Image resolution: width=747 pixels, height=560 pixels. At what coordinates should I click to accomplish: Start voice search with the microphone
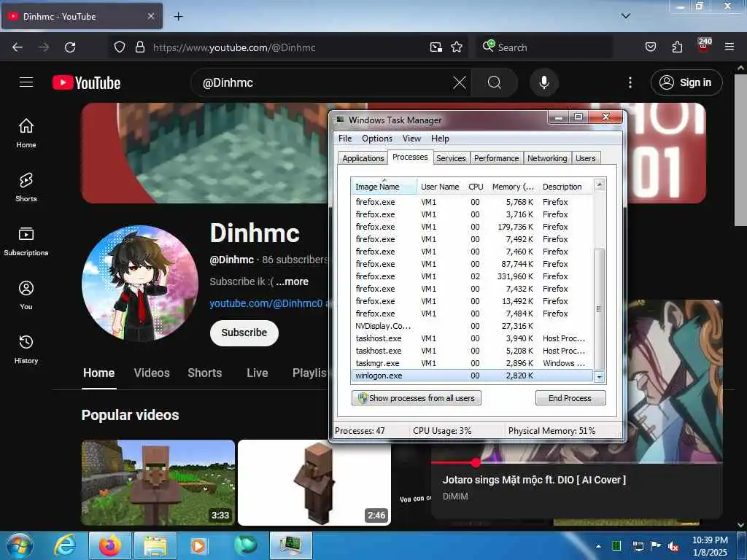[543, 83]
